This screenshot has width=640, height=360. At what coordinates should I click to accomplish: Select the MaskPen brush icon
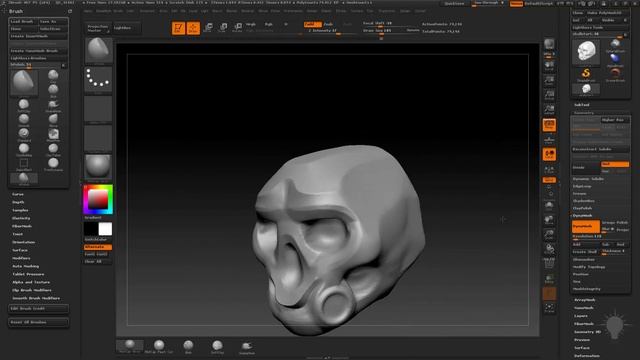coord(53,134)
